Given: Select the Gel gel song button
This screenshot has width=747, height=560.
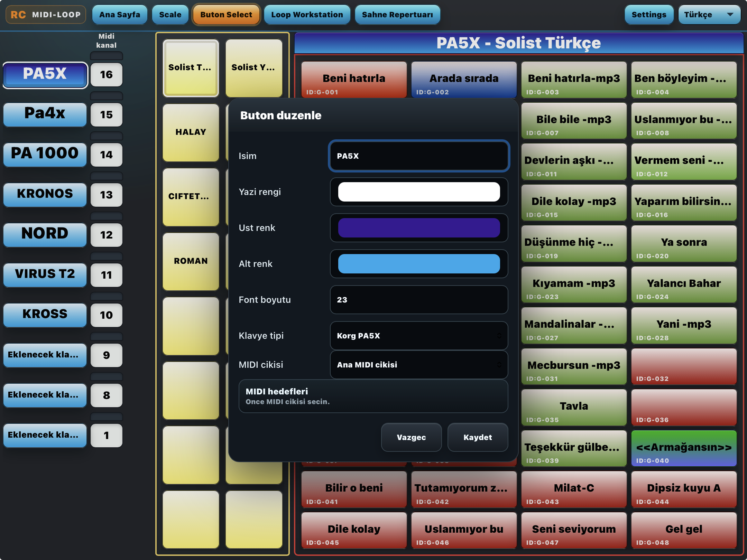Looking at the screenshot, I should click(x=684, y=531).
